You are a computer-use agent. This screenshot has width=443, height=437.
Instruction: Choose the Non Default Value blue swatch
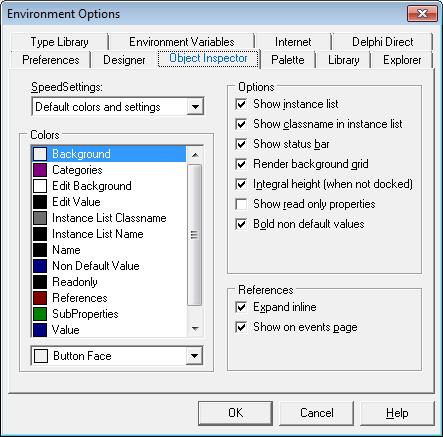[40, 266]
